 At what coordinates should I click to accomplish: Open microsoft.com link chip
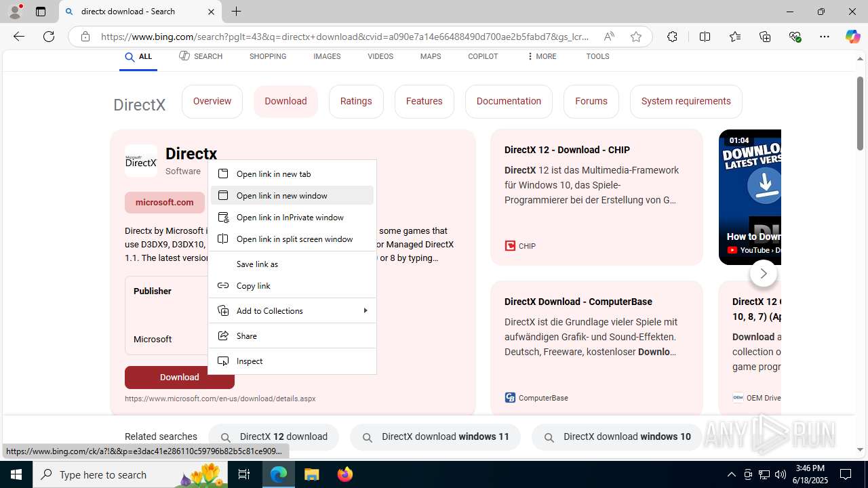[164, 203]
